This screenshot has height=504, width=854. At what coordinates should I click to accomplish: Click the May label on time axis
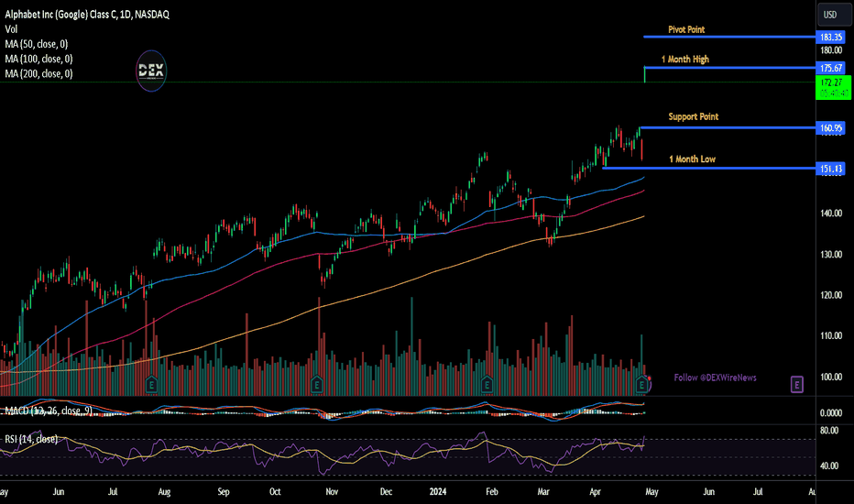point(651,491)
